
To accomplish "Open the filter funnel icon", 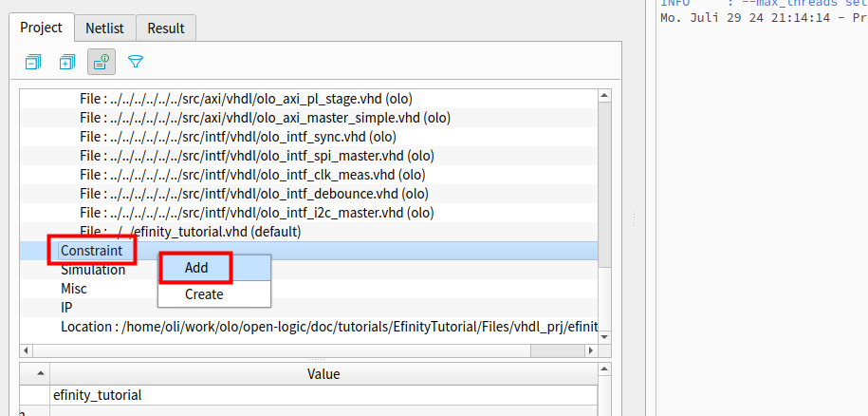I will tap(136, 62).
